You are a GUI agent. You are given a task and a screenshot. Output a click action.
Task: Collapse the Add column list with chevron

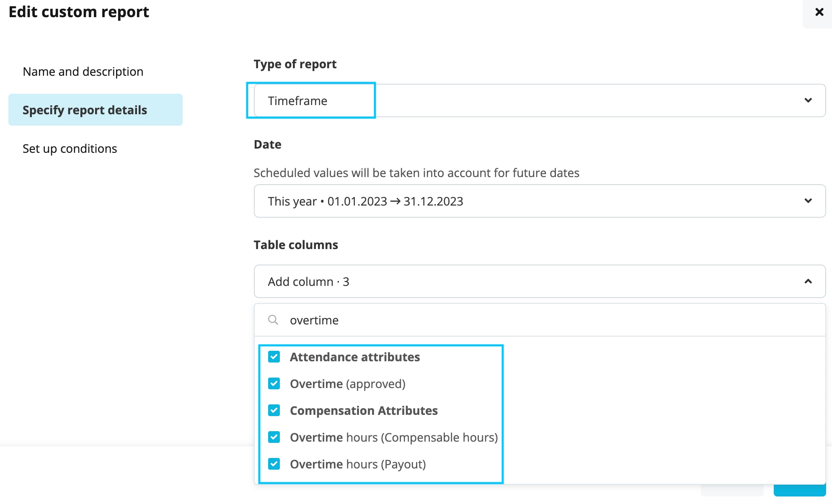coord(808,281)
